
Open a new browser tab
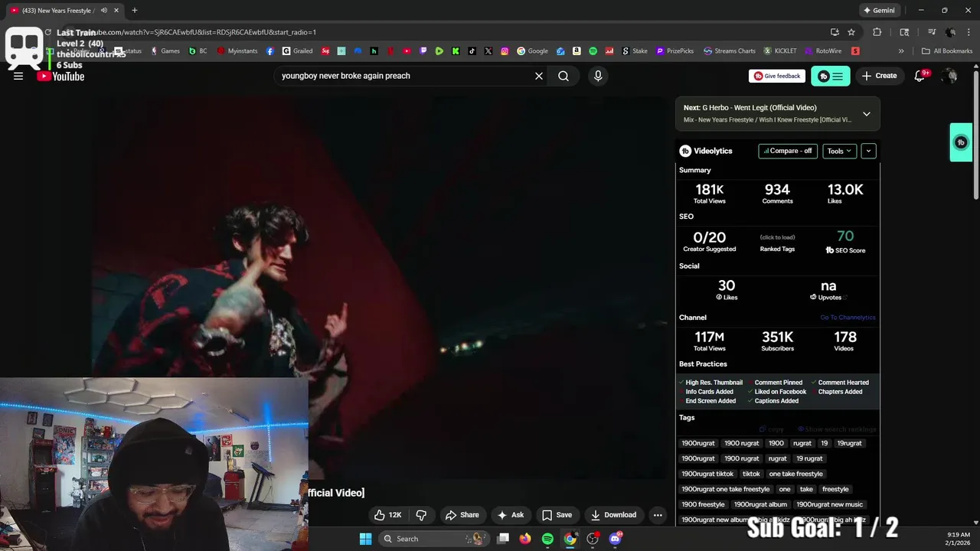tap(135, 11)
